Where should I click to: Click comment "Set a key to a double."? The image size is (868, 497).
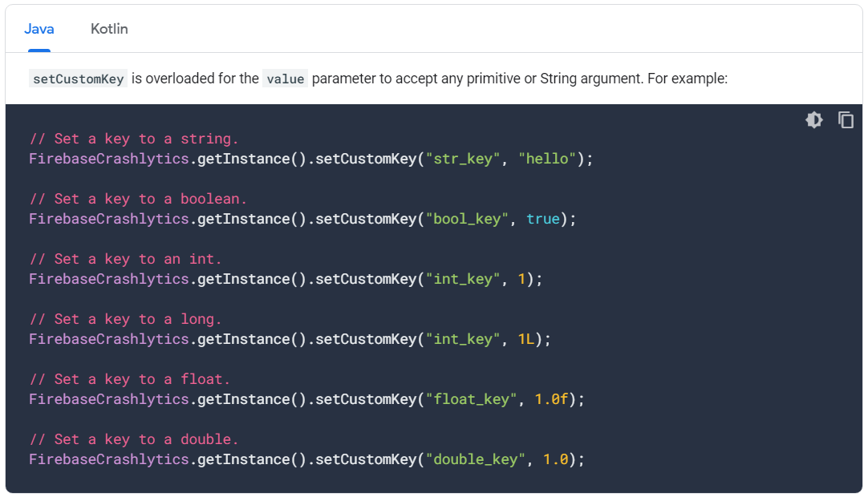pyautogui.click(x=134, y=439)
